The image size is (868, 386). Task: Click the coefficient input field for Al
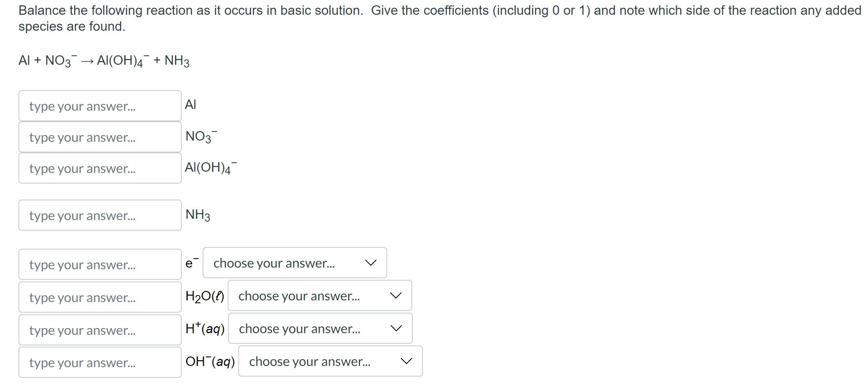pyautogui.click(x=100, y=106)
